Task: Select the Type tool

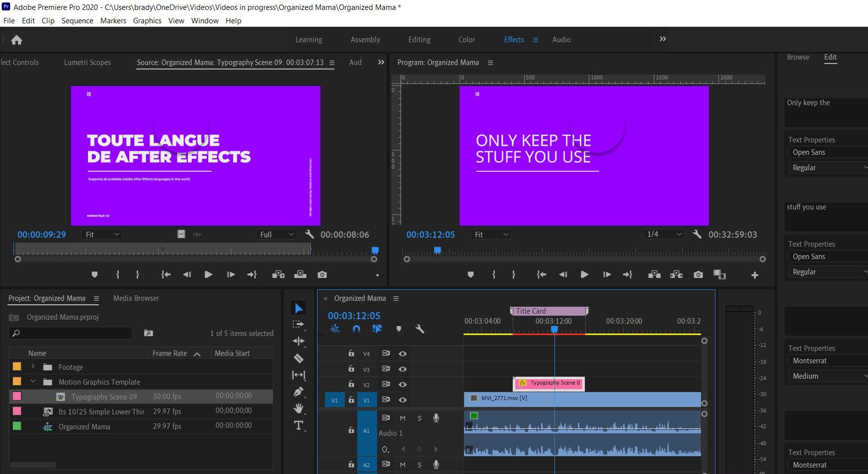Action: pyautogui.click(x=299, y=425)
